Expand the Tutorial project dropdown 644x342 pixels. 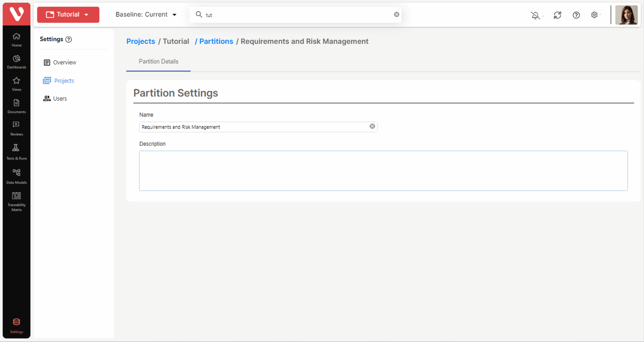pyautogui.click(x=68, y=15)
